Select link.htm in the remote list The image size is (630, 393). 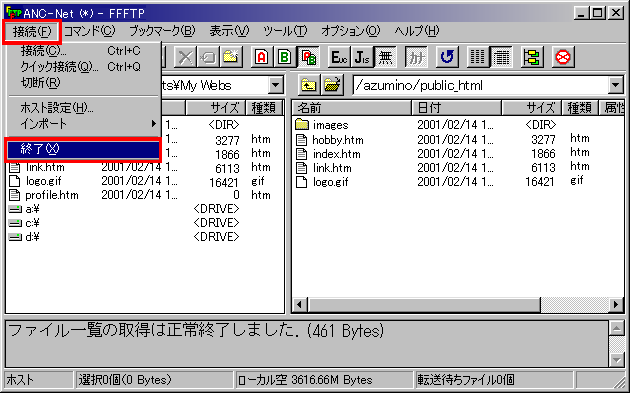coord(332,168)
